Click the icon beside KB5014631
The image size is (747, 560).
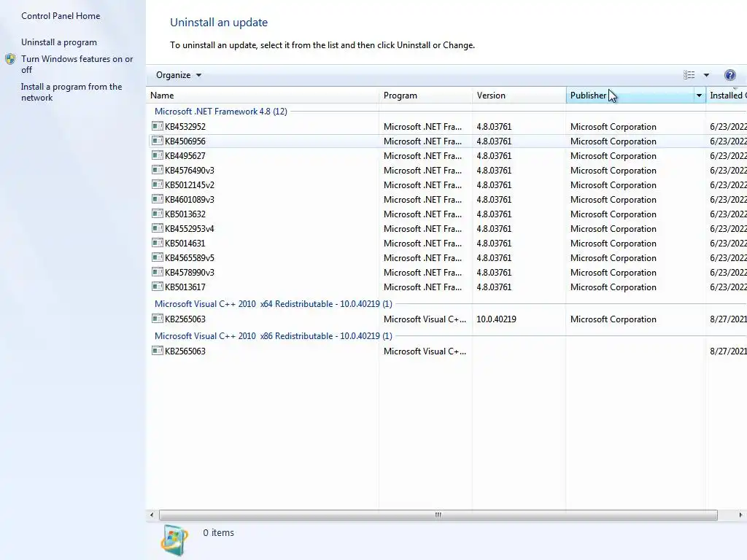(x=158, y=243)
